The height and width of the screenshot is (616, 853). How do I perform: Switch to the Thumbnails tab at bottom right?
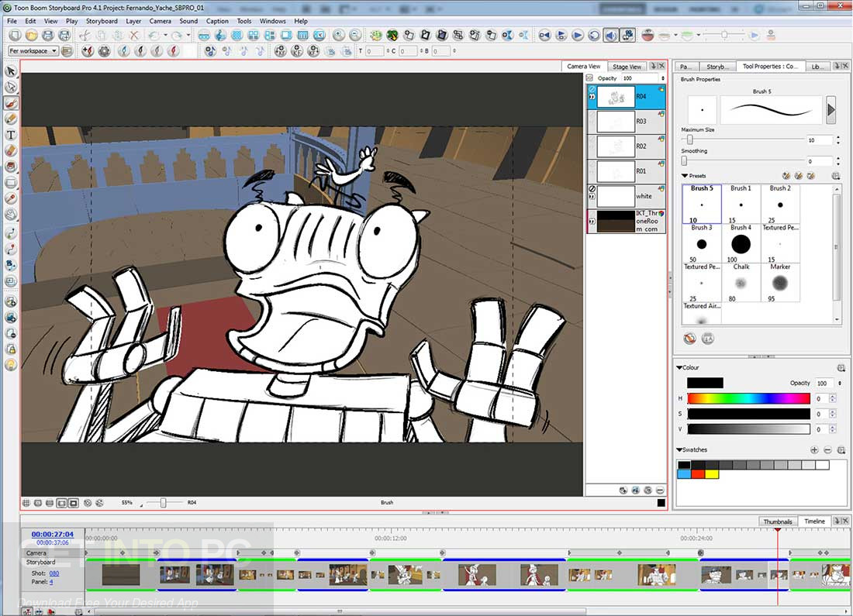click(778, 521)
